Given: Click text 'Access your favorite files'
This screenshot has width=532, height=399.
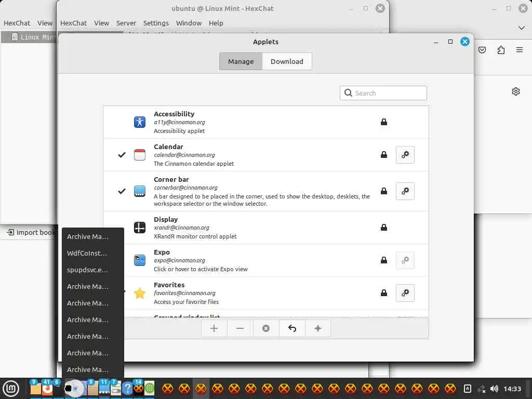Looking at the screenshot, I should 186,302.
